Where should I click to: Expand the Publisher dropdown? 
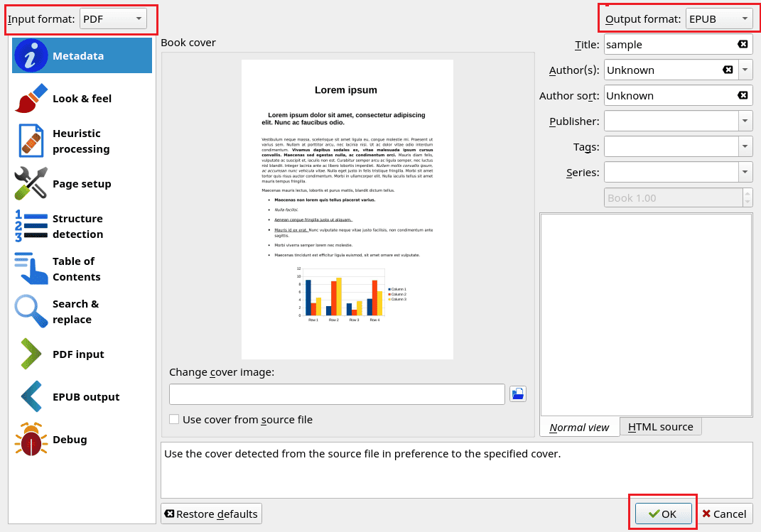tap(745, 121)
